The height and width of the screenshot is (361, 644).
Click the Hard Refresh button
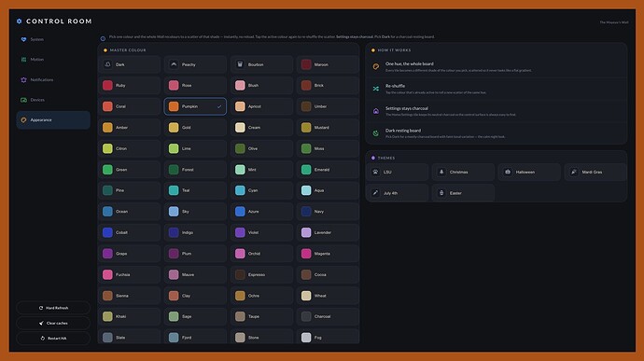point(53,308)
